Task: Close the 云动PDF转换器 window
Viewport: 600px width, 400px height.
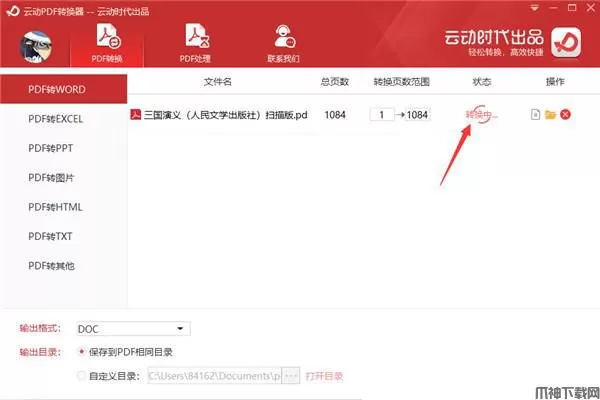Action: pos(591,8)
